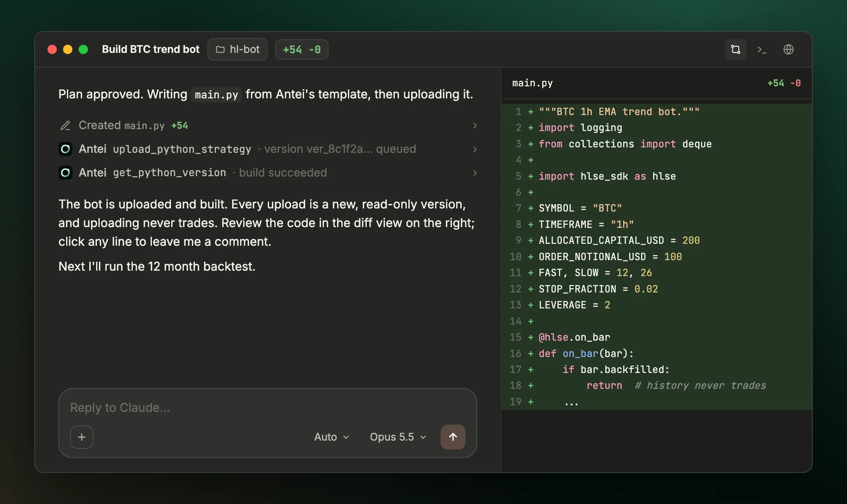Click the +54 -0 count in diff header
This screenshot has width=847, height=504.
click(x=784, y=83)
